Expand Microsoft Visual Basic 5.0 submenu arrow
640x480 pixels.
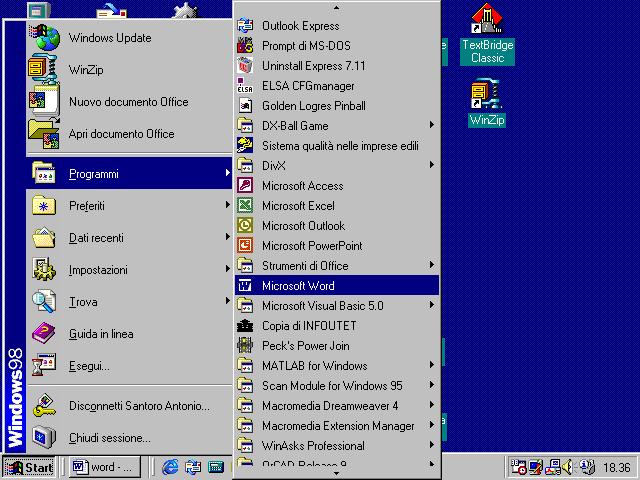point(431,305)
